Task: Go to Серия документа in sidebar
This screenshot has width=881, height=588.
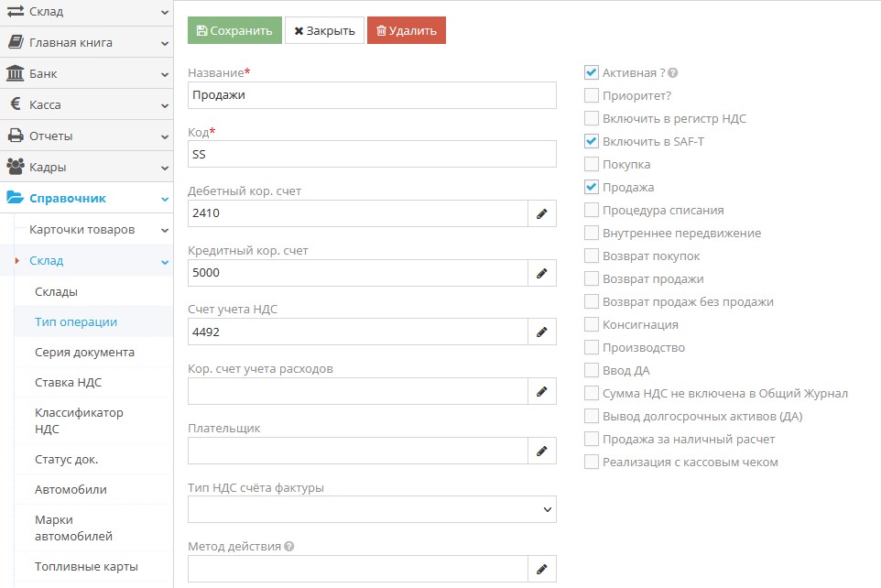Action: pyautogui.click(x=84, y=352)
